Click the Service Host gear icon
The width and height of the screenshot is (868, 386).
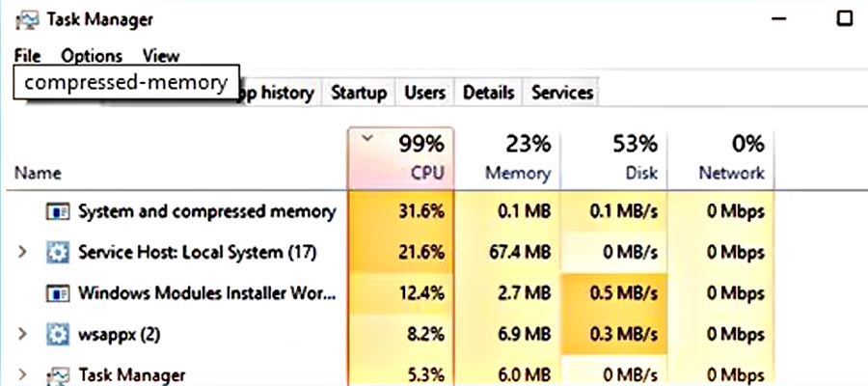pyautogui.click(x=57, y=253)
